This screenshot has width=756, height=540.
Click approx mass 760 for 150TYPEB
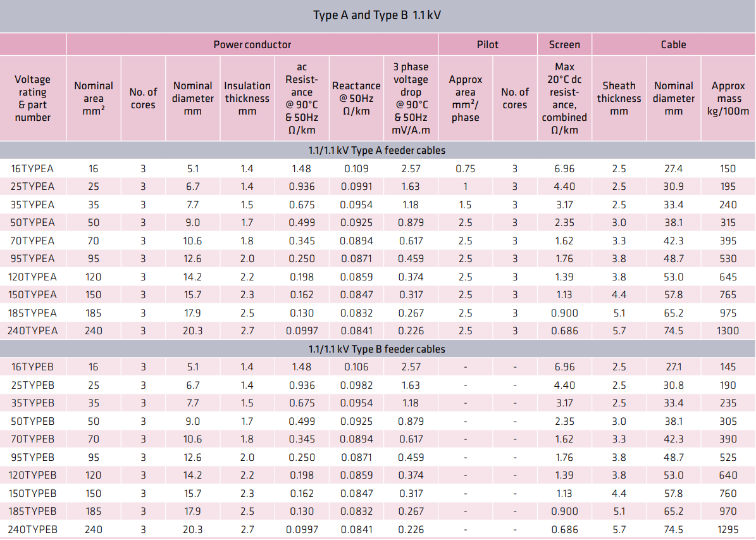tap(728, 494)
